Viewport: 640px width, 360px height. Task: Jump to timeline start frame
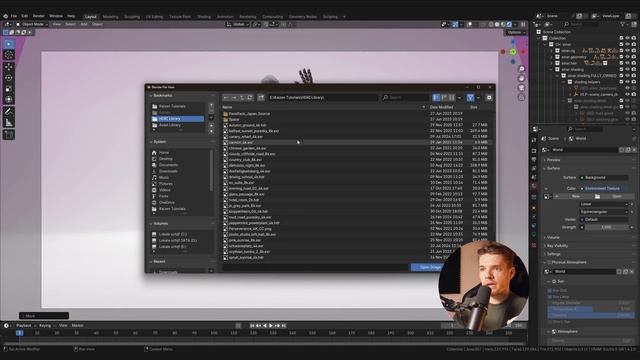tap(252, 326)
